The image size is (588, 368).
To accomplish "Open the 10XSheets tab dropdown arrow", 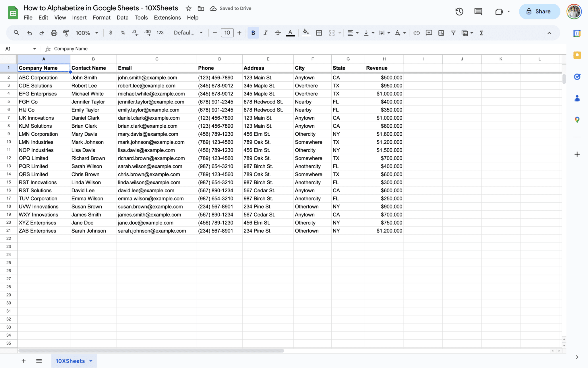I will pos(91,361).
